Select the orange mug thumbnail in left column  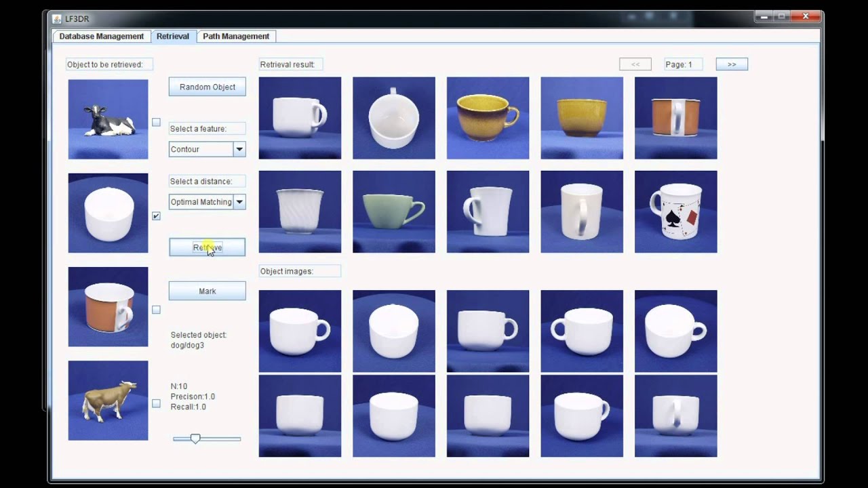point(108,306)
